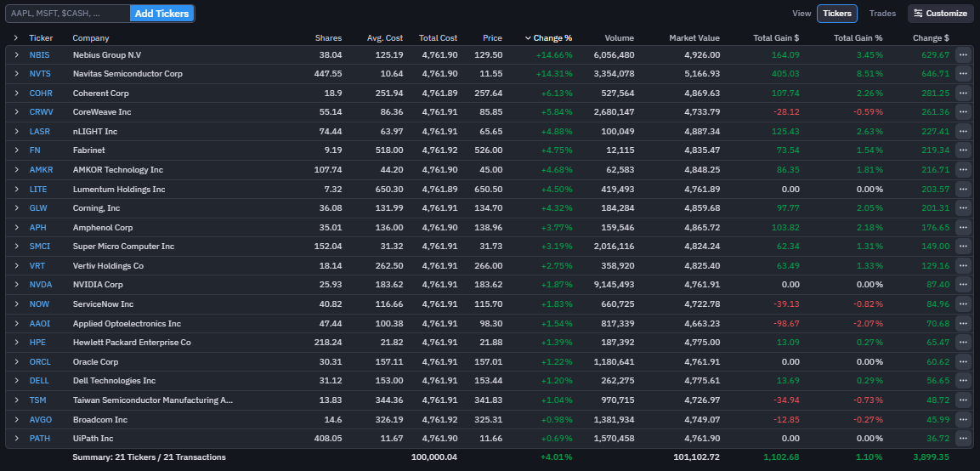The height and width of the screenshot is (471, 980).
Task: Switch to the Tickers view
Action: tap(836, 14)
